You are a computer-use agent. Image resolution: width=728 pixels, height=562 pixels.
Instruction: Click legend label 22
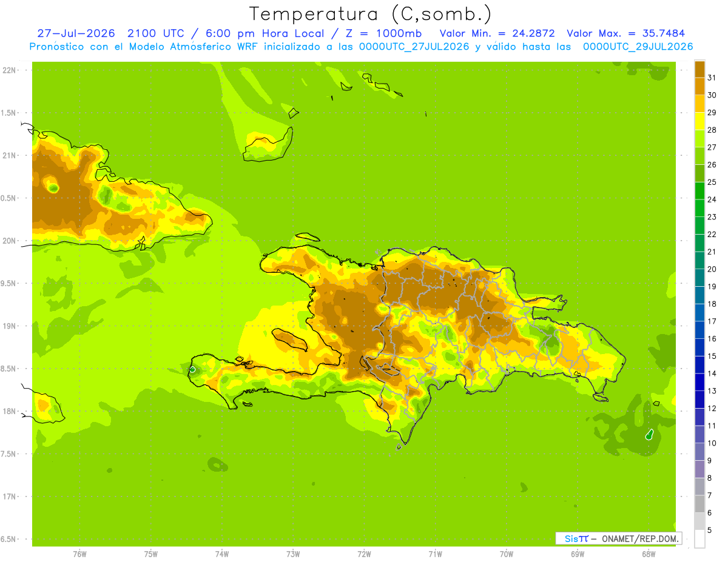click(712, 234)
